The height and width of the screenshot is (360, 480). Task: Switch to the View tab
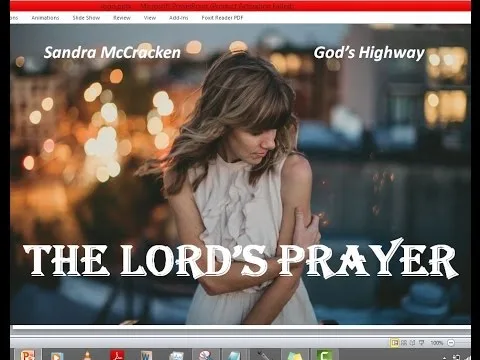click(150, 18)
